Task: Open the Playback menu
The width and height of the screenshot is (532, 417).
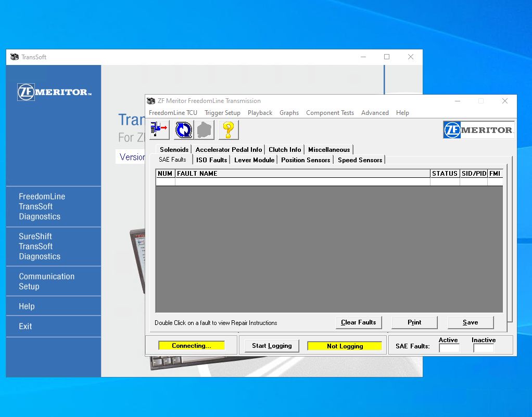Action: (x=260, y=112)
